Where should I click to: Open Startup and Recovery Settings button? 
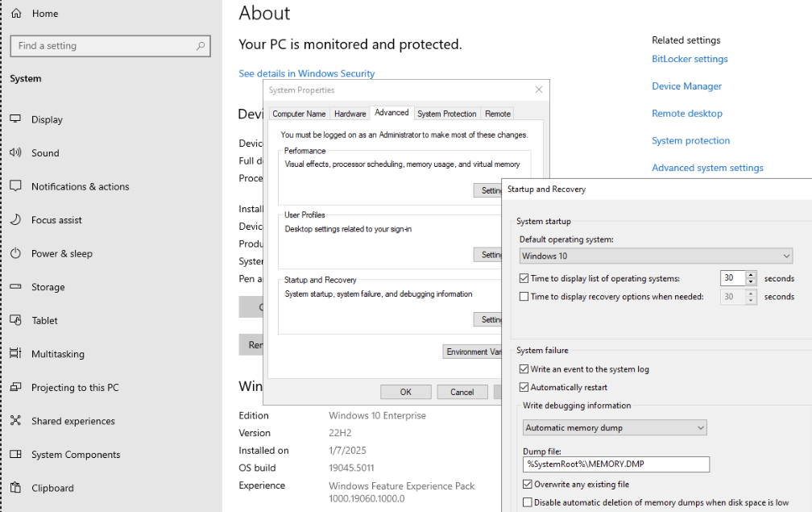488,319
